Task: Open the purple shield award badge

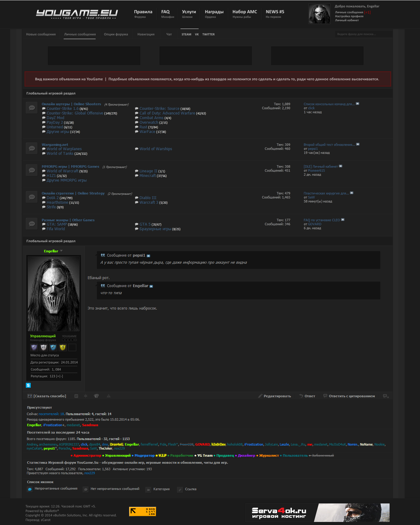Action: click(x=34, y=347)
